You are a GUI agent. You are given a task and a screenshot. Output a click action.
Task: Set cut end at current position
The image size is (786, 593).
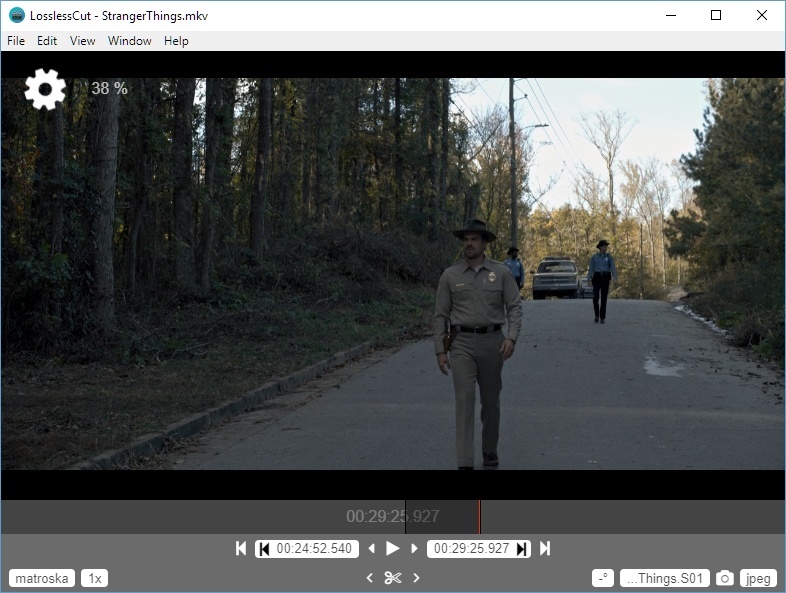click(x=522, y=549)
